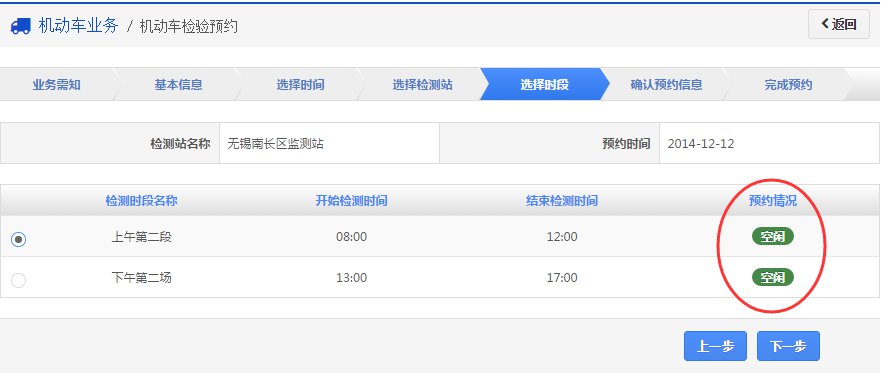Jump to 确认预约信息 step
This screenshot has width=881, height=378.
pos(666,85)
